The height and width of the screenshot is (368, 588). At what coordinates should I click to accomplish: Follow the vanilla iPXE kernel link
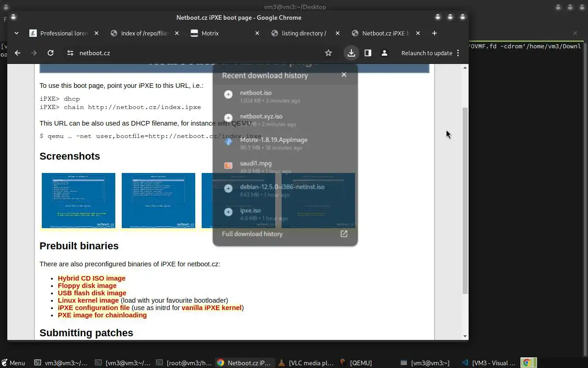(x=211, y=308)
